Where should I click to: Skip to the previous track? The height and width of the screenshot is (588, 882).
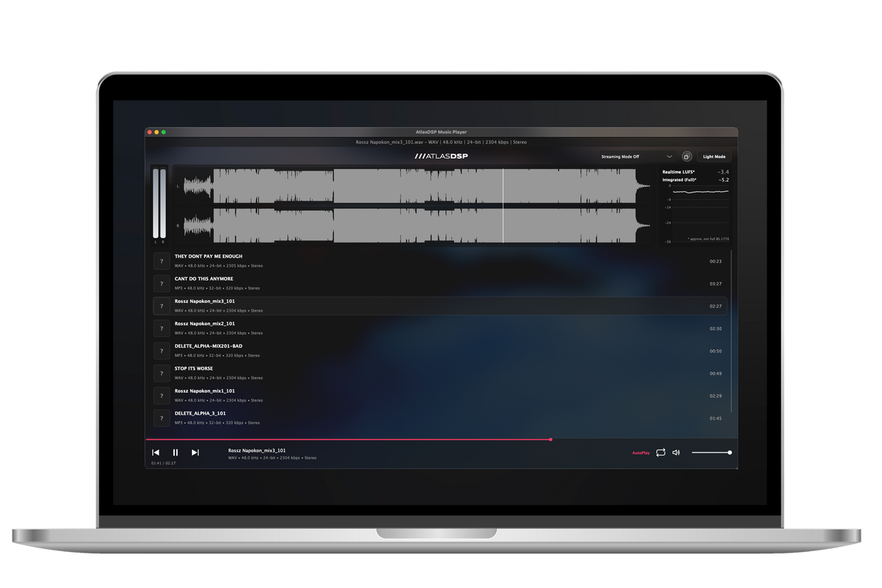(x=156, y=453)
